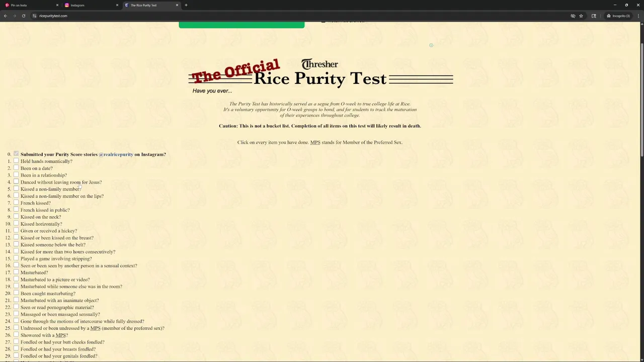Tick the "Been on a date?" checkbox

(16, 168)
